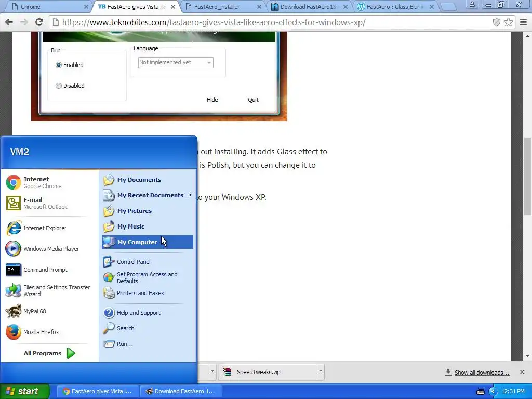Open the Language dropdown in screenshot

click(x=176, y=62)
